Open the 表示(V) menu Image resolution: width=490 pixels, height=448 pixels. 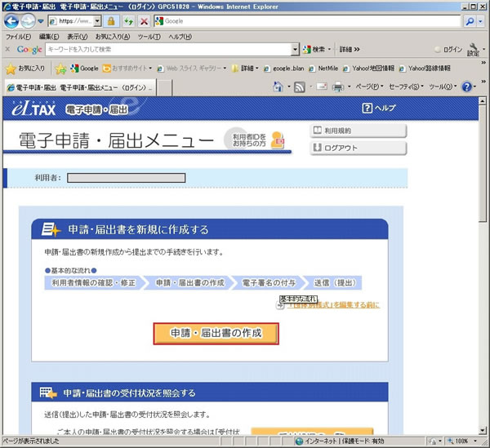pos(78,37)
